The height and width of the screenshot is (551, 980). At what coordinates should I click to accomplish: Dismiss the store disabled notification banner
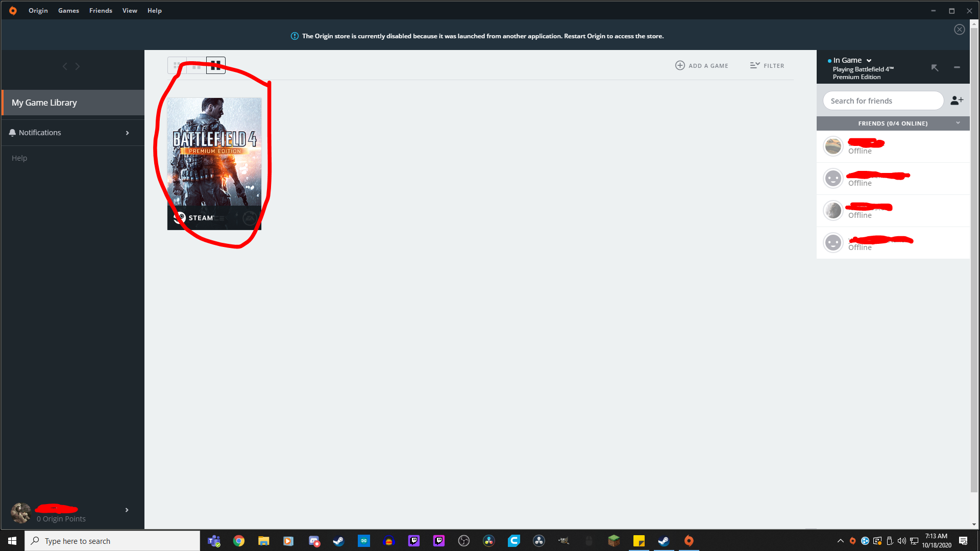click(959, 30)
